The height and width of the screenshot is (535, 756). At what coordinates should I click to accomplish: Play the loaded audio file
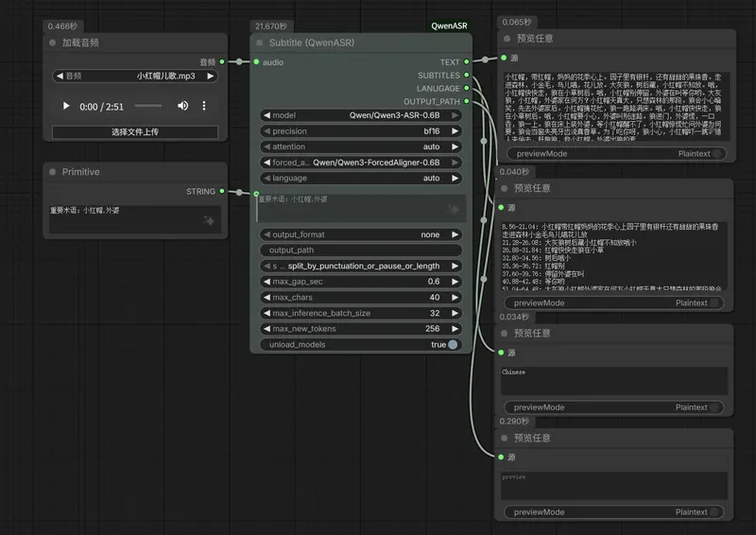pos(66,106)
